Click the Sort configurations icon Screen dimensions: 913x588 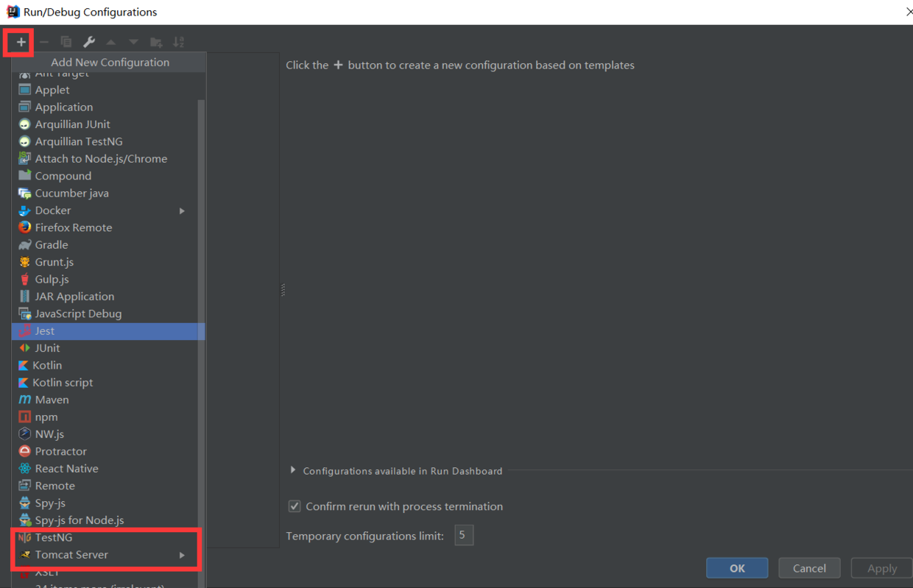178,42
